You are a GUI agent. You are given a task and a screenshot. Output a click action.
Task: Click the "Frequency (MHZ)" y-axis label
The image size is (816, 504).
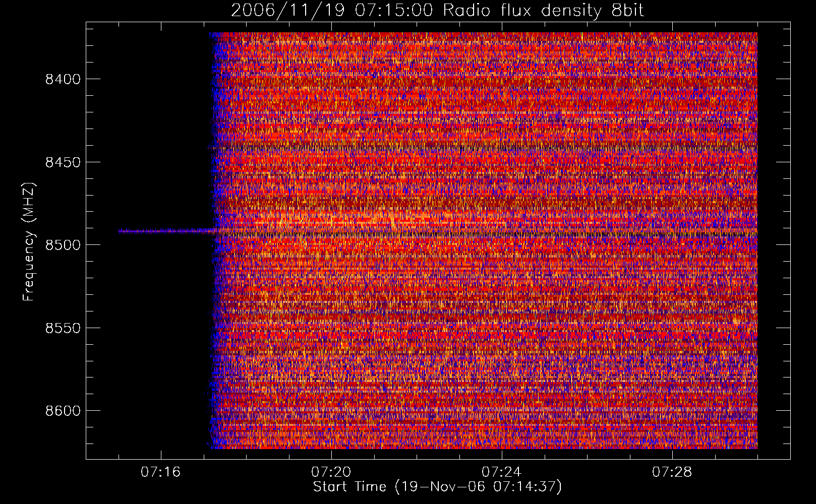pyautogui.click(x=29, y=242)
